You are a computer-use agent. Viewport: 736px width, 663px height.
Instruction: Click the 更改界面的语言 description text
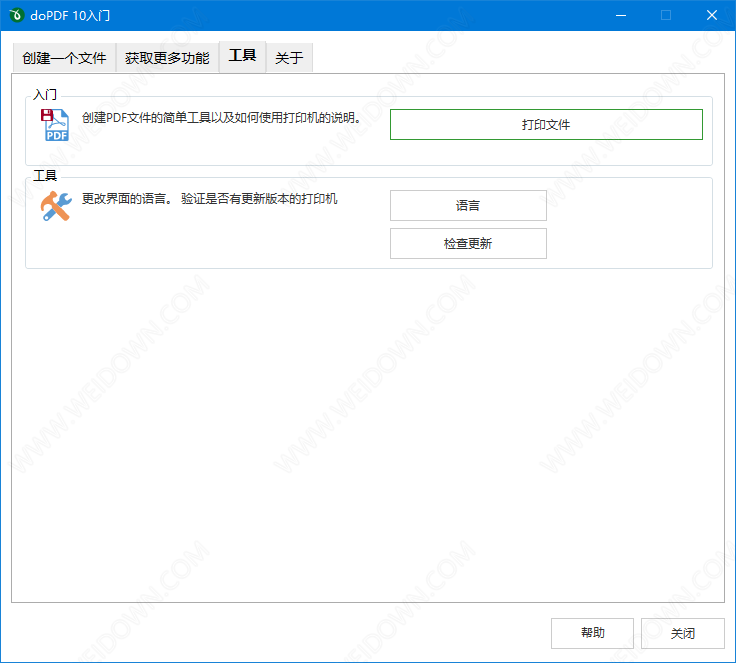(x=210, y=199)
